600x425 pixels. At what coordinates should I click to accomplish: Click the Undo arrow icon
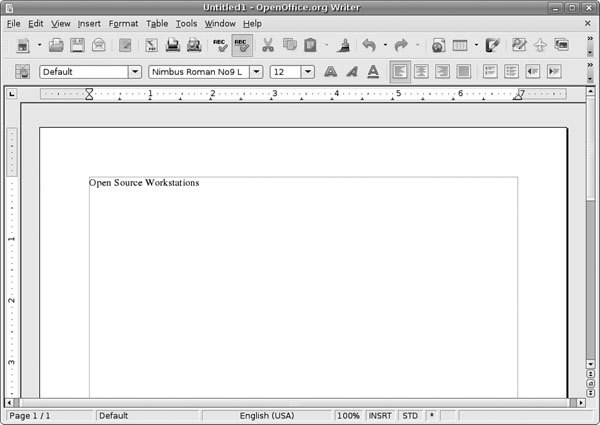(x=368, y=45)
